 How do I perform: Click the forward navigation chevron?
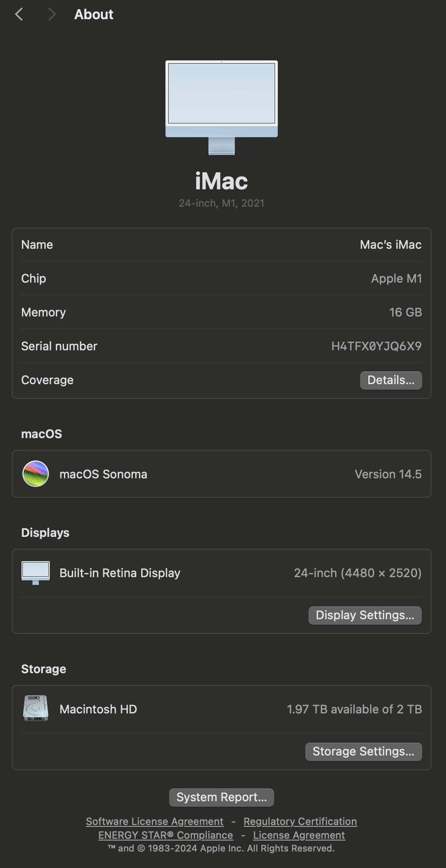pyautogui.click(x=52, y=15)
